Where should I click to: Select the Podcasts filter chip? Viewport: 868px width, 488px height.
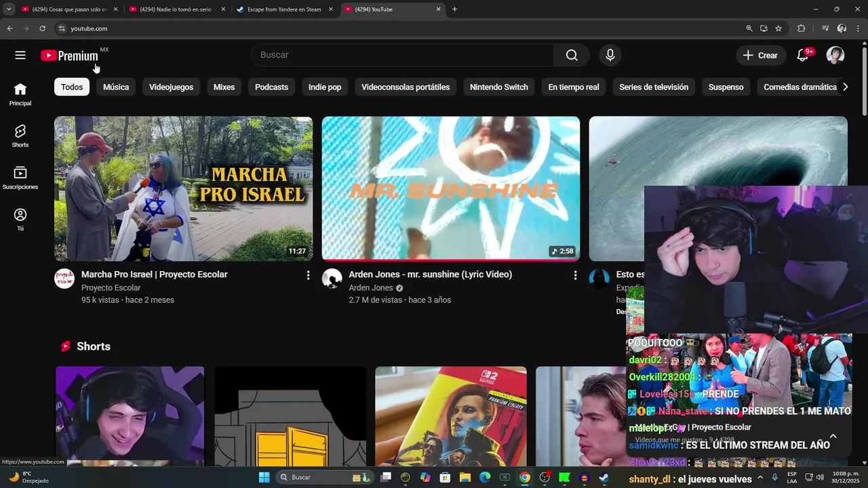tap(271, 87)
